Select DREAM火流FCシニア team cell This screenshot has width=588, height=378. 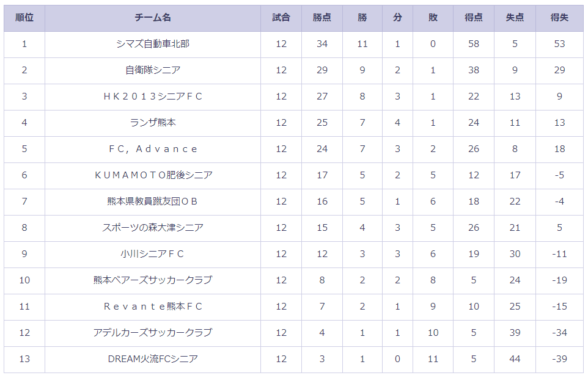[153, 359]
